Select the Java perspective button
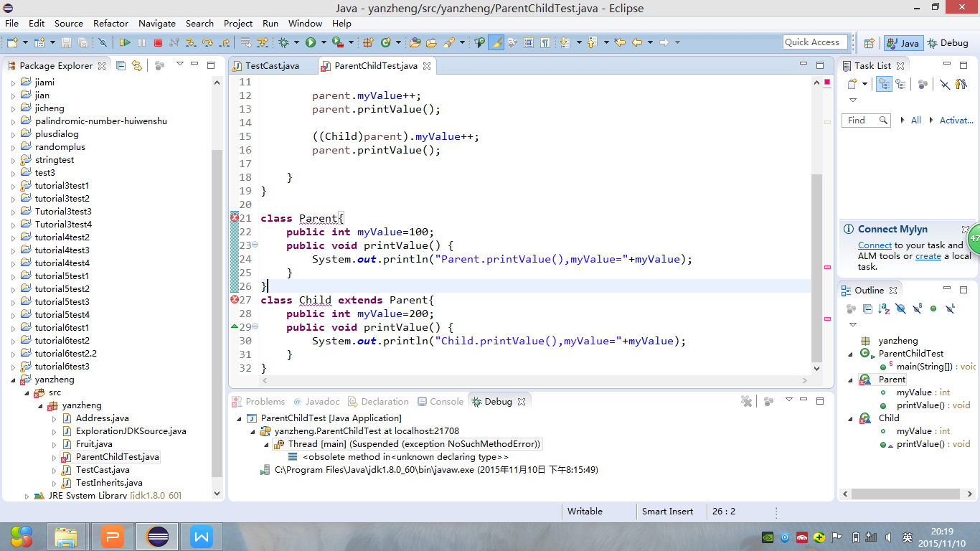This screenshot has width=980, height=551. (x=903, y=43)
